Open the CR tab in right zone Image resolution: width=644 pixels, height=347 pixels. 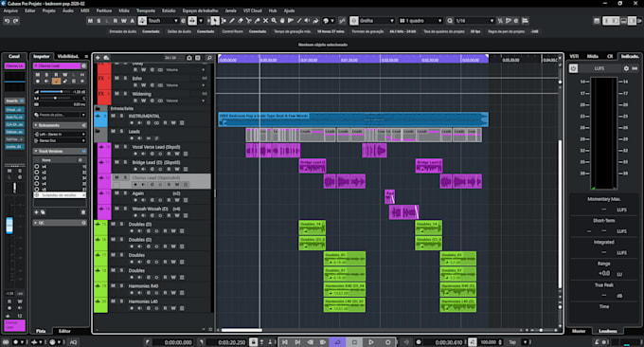point(610,56)
